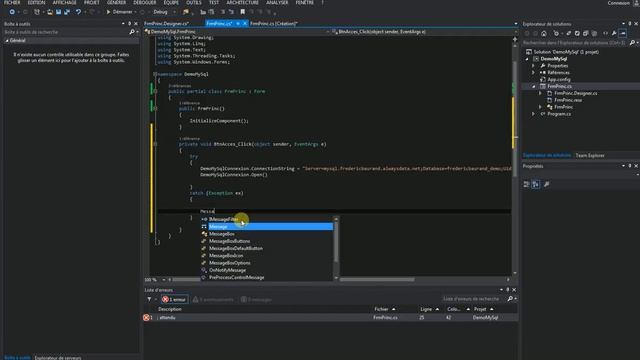Pin the Liste d'erreurs panel
This screenshot has height=360, width=640.
click(508, 290)
